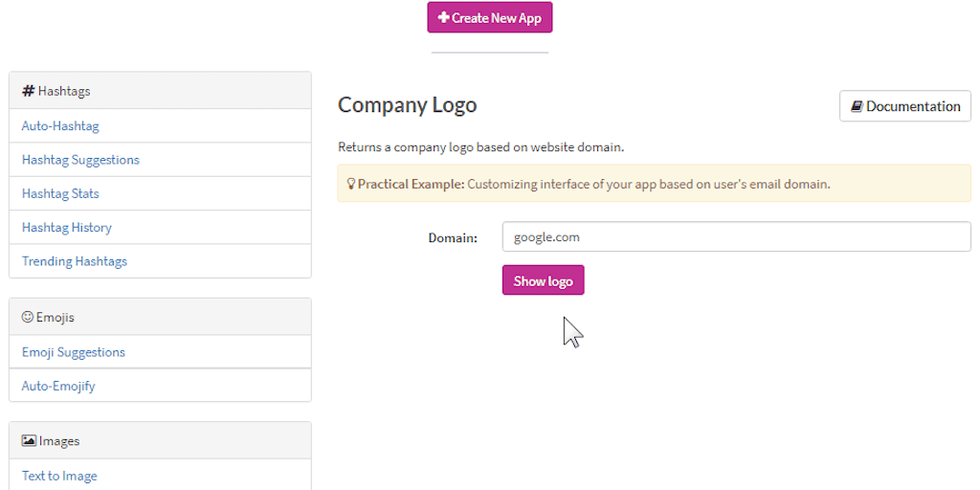Open Hashtag Stats in the sidebar
Screen dimensions: 980x490
pyautogui.click(x=60, y=193)
